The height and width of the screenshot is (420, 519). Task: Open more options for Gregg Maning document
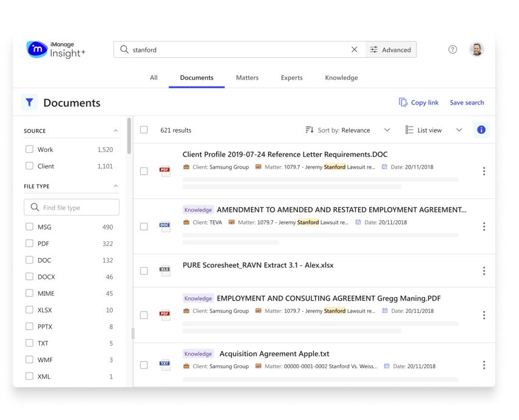click(x=484, y=315)
